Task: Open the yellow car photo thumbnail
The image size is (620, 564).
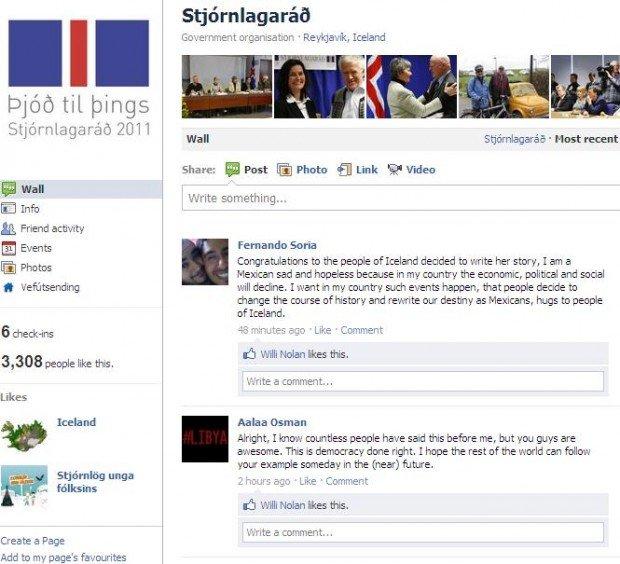Action: coord(504,87)
